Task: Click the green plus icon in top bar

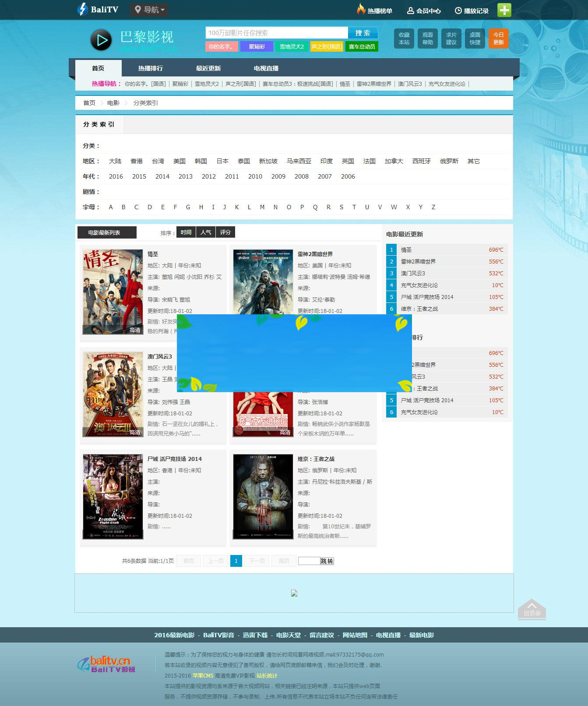Action: [x=504, y=10]
